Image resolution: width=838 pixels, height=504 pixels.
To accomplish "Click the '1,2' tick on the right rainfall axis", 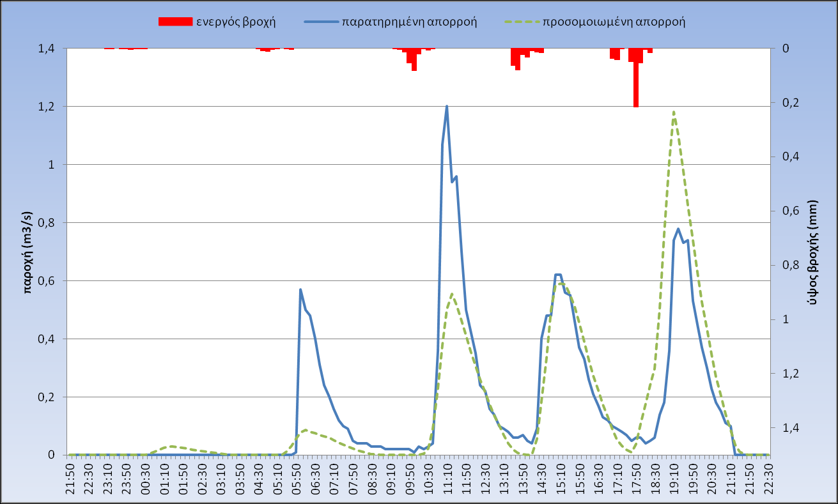I will 791,374.
